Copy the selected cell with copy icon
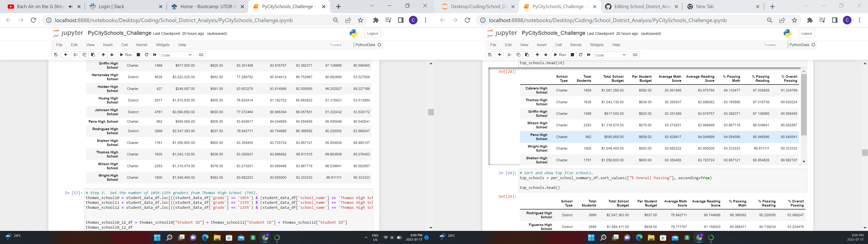The width and height of the screenshot is (868, 244). tap(84, 55)
